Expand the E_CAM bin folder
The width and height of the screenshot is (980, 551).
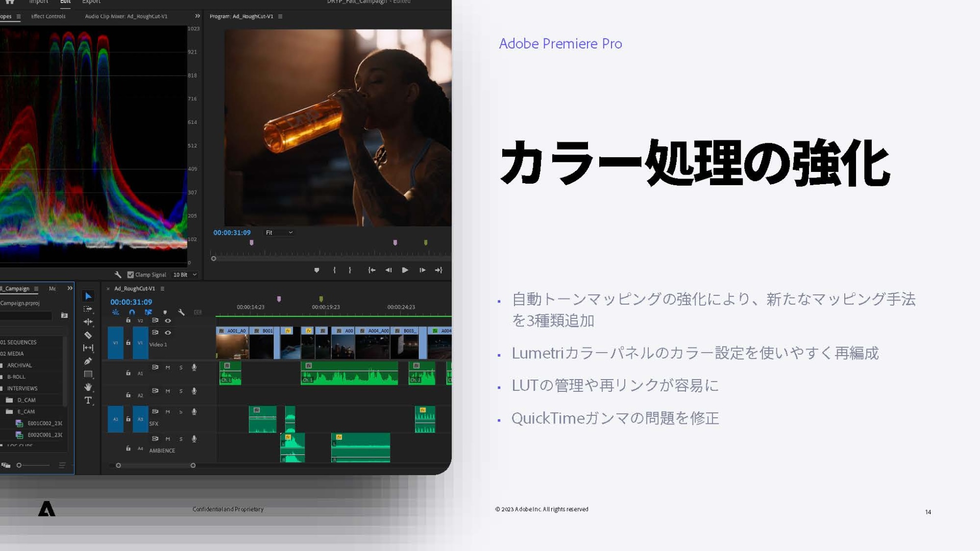coord(9,412)
